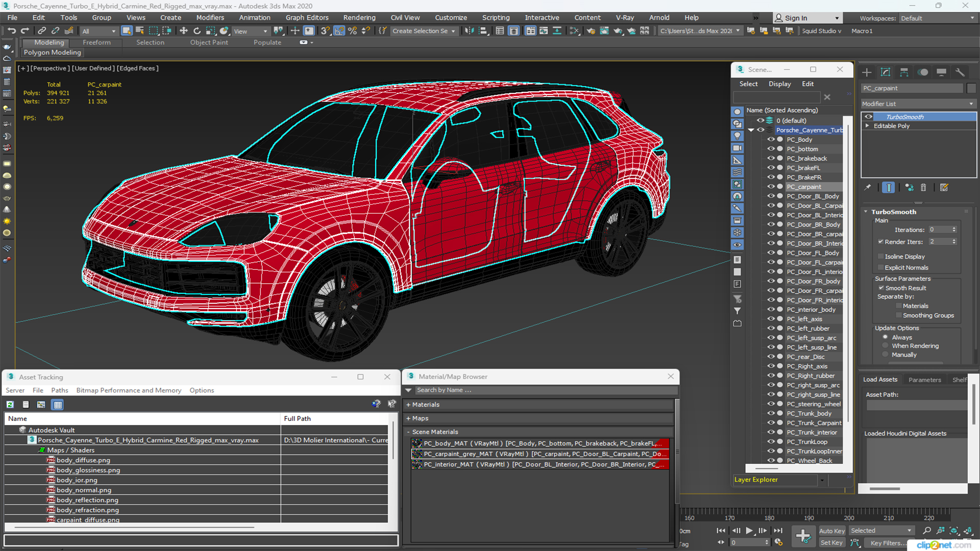
Task: Select the When Rendering update option
Action: click(885, 346)
